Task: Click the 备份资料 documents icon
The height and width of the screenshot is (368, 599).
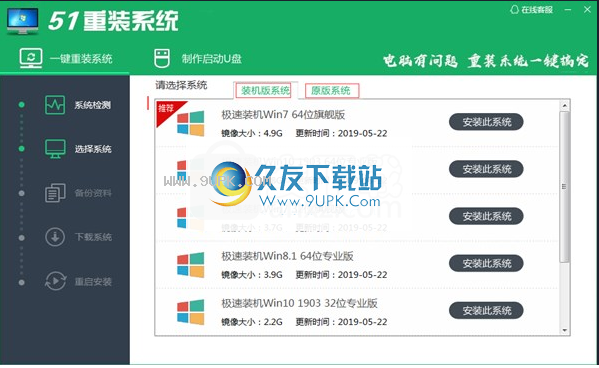Action: (55, 193)
